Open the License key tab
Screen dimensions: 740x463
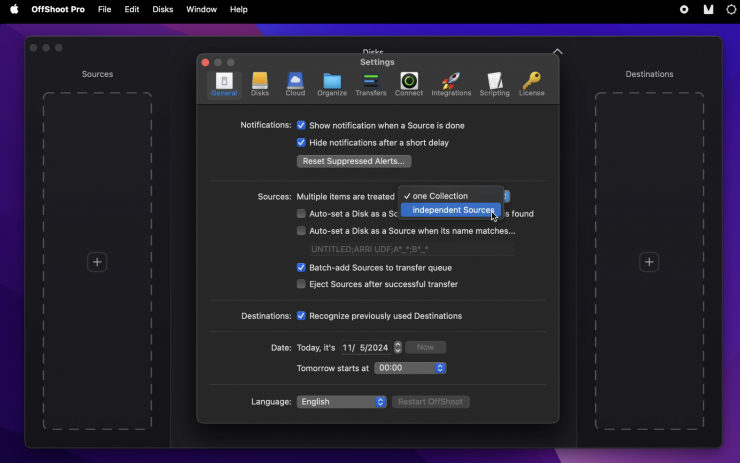tap(532, 84)
